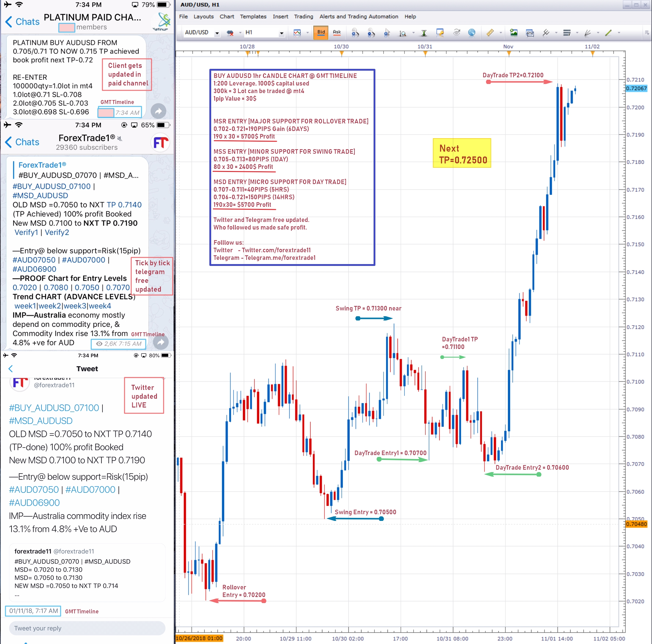Open the Insert menu

[x=281, y=17]
